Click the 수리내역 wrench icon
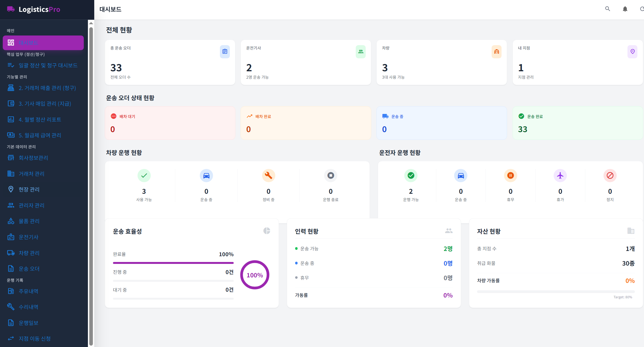The width and height of the screenshot is (644, 347). [x=11, y=307]
